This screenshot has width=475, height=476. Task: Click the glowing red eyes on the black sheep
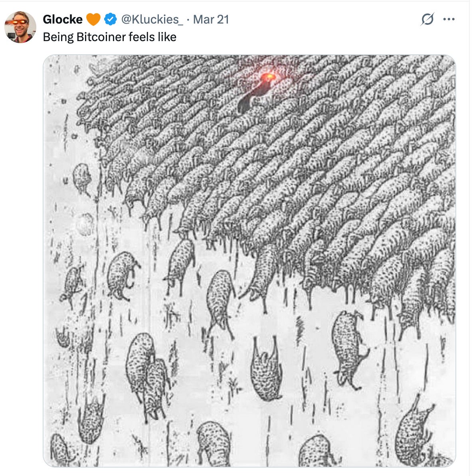click(268, 76)
